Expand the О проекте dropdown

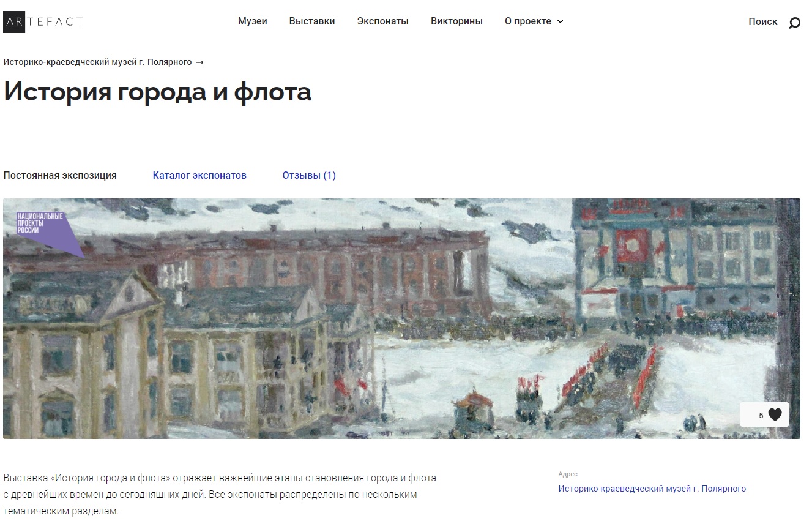[x=534, y=21]
